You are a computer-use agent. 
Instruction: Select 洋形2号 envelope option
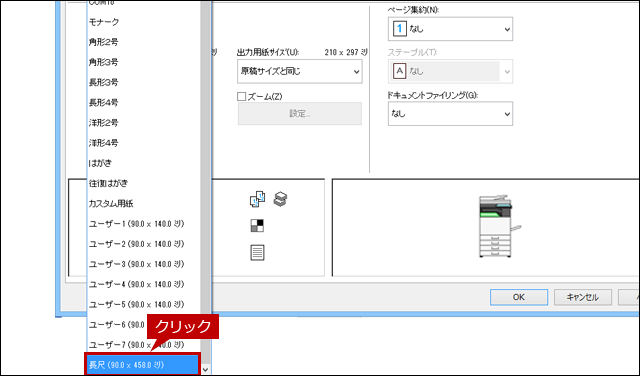[144, 123]
